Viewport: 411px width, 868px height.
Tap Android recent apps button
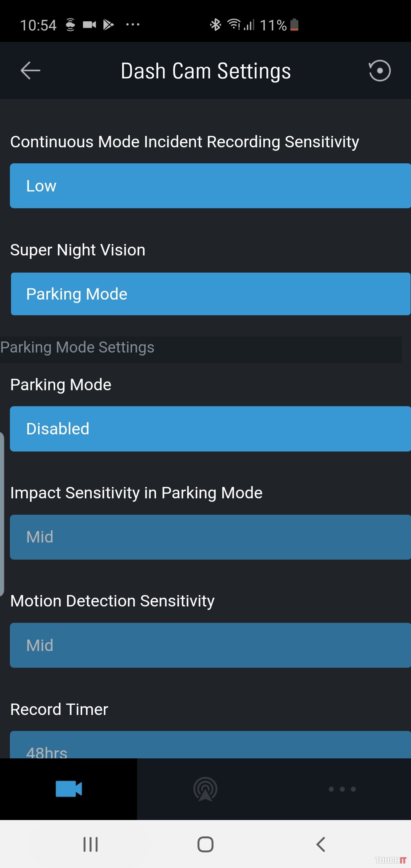pyautogui.click(x=91, y=844)
